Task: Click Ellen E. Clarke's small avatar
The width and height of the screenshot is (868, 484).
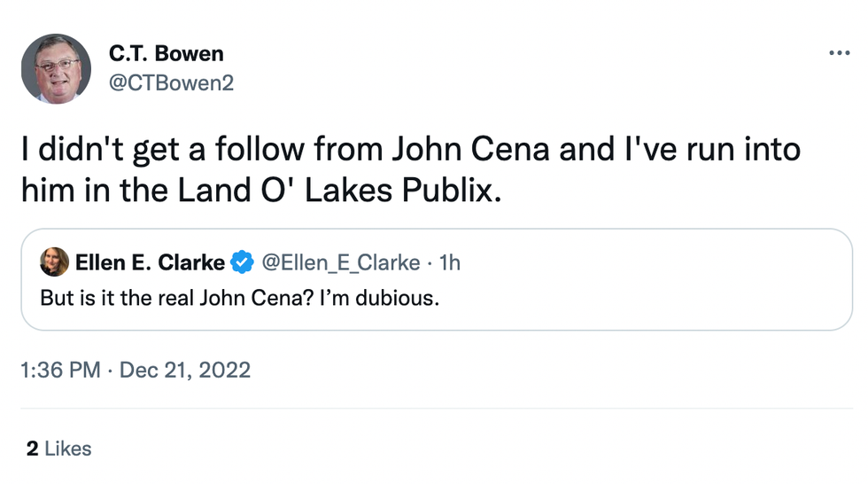Action: [55, 262]
